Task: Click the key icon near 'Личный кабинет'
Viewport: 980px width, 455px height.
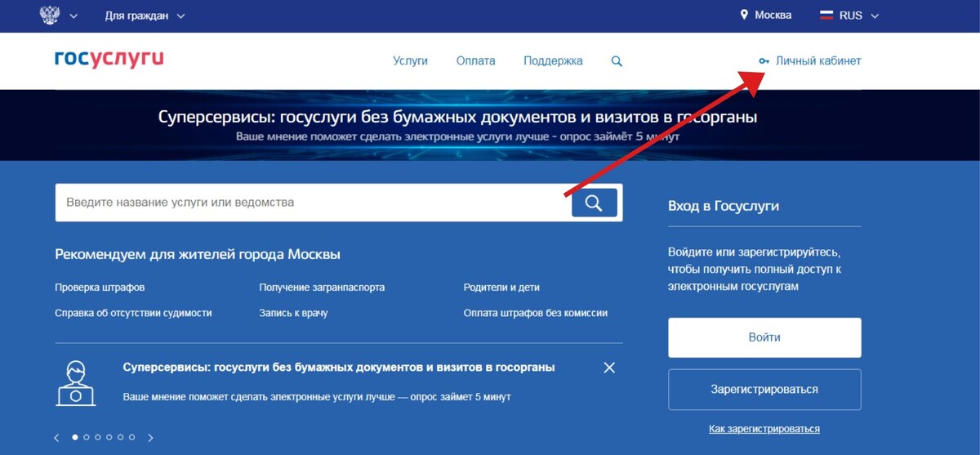Action: 764,61
